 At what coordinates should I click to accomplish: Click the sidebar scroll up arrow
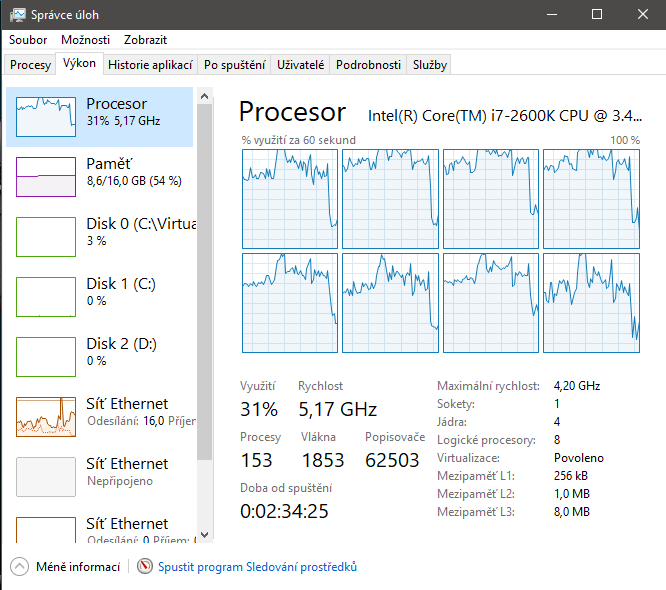tap(205, 96)
